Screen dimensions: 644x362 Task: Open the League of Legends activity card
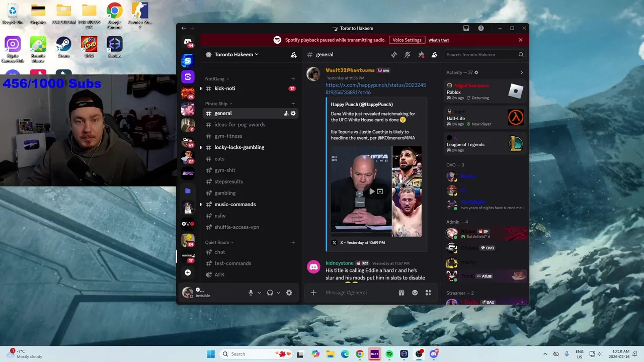pyautogui.click(x=485, y=144)
